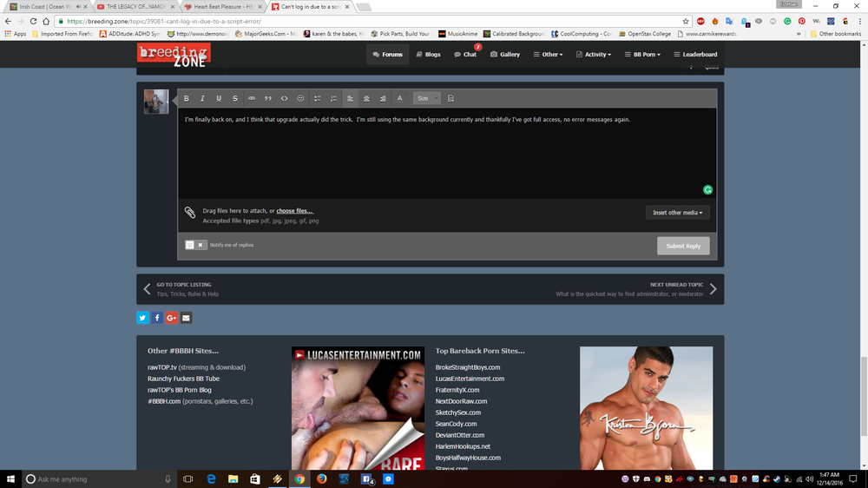The height and width of the screenshot is (488, 868).
Task: Share the topic on Facebook
Action: 157,318
